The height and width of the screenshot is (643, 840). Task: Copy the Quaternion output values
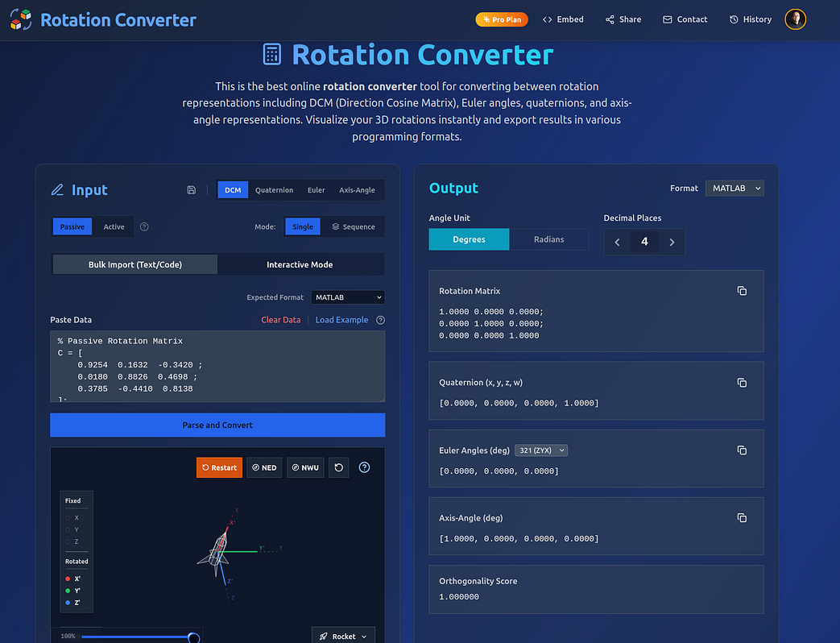742,383
